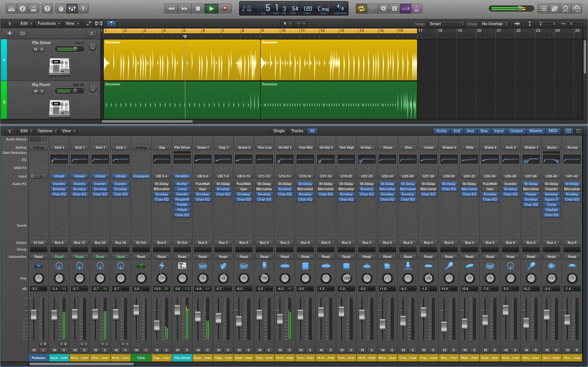Click the Pile Driver track volume slider
Screen dimensions: 588x367
[x=69, y=49]
